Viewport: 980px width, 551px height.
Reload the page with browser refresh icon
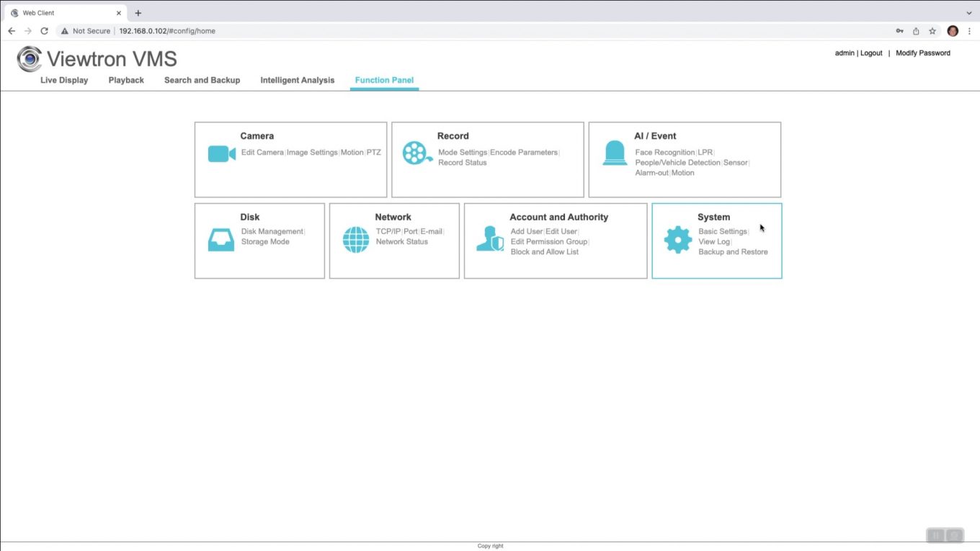point(44,31)
